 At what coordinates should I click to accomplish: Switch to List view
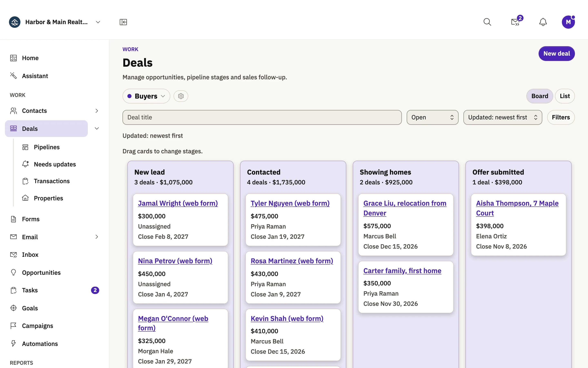565,96
